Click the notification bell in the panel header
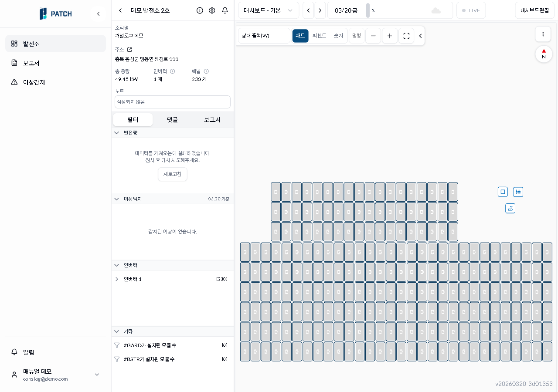The image size is (558, 392). [x=225, y=10]
